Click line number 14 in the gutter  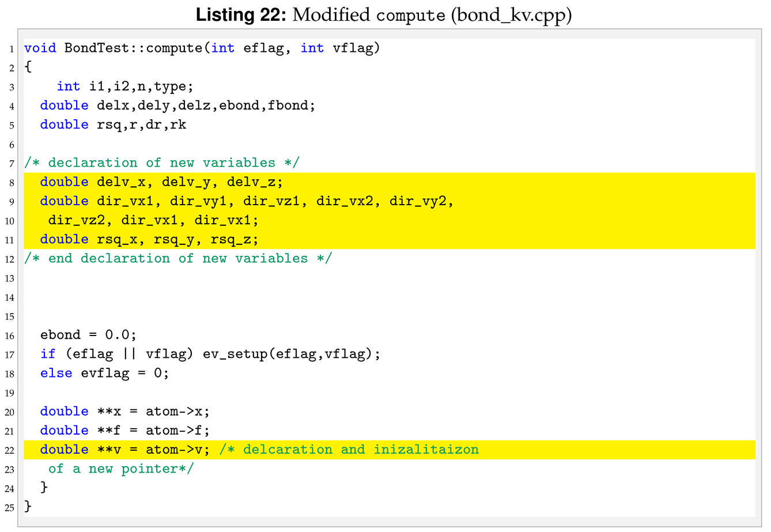(x=10, y=298)
